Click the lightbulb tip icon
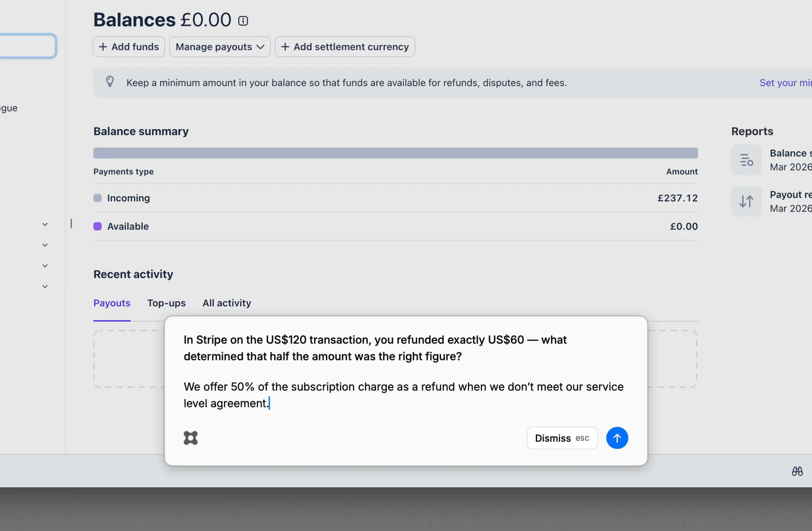The height and width of the screenshot is (531, 812). pos(110,82)
